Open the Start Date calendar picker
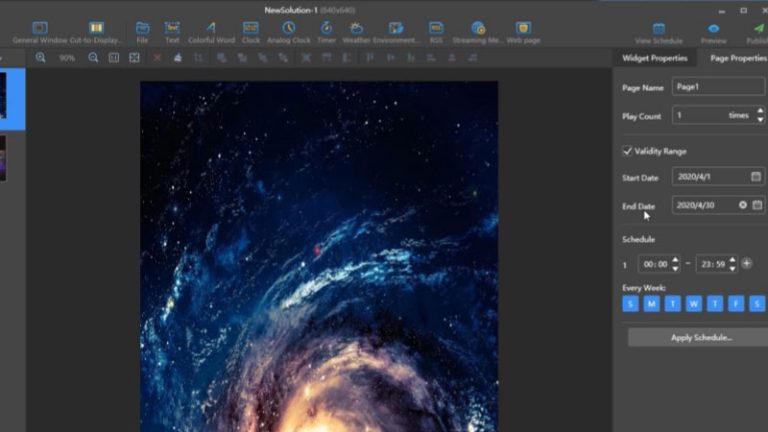Image resolution: width=768 pixels, height=432 pixels. pyautogui.click(x=756, y=177)
